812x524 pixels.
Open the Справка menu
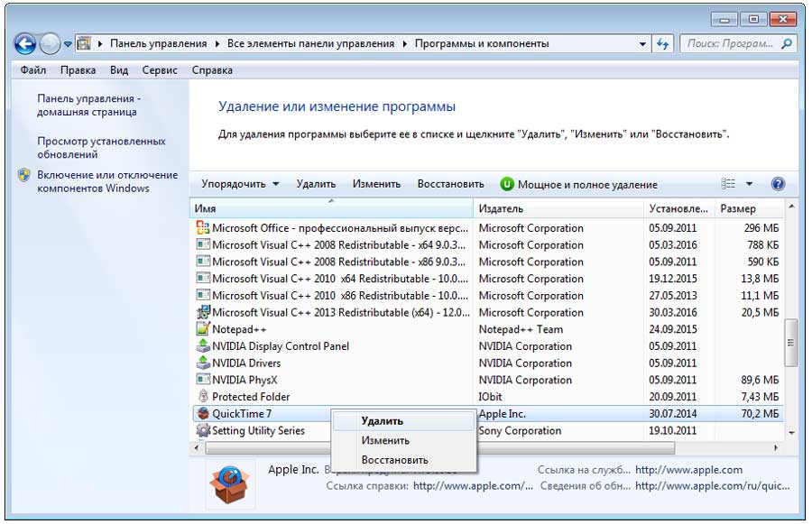pos(212,70)
